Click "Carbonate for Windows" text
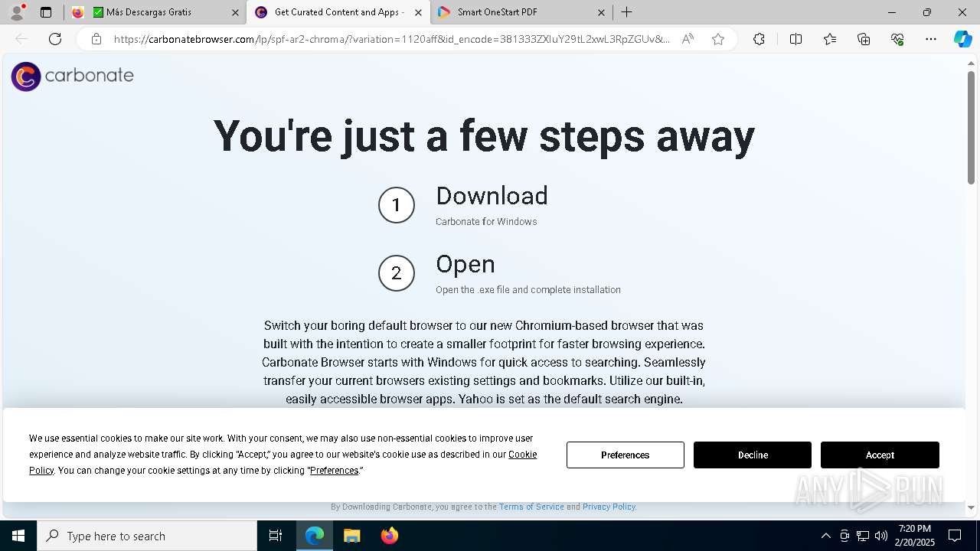This screenshot has height=551, width=980. click(x=486, y=222)
